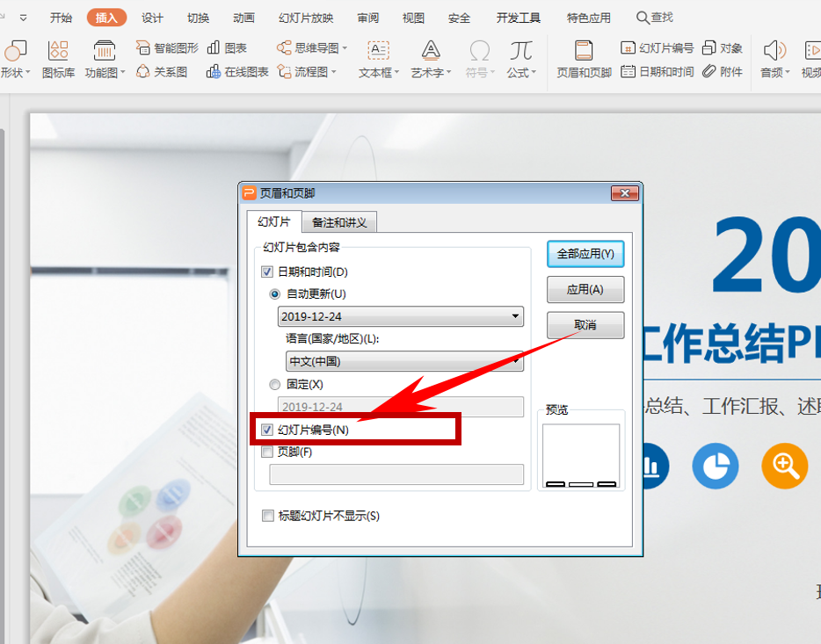Click the fixed date input field
821x644 pixels.
(401, 407)
